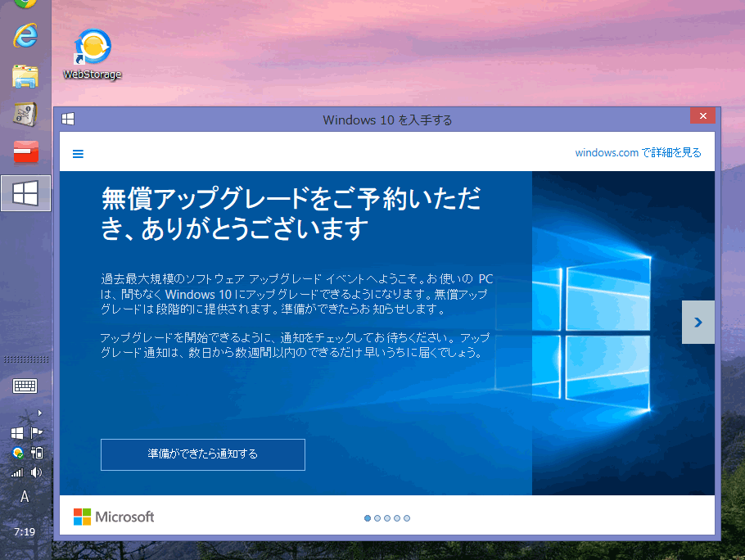
Task: Select the fourth page indicator dot
Action: (x=397, y=517)
